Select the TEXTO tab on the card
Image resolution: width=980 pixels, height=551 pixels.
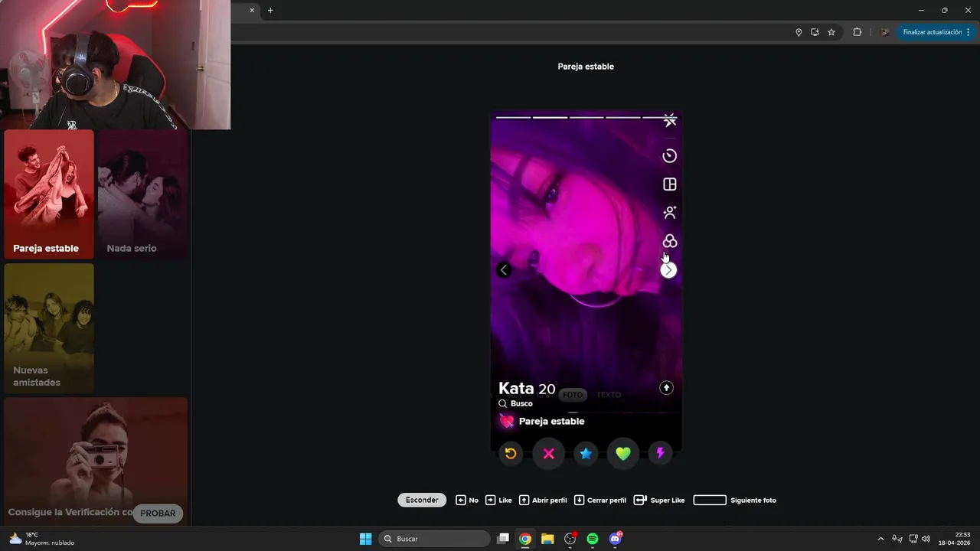click(609, 395)
